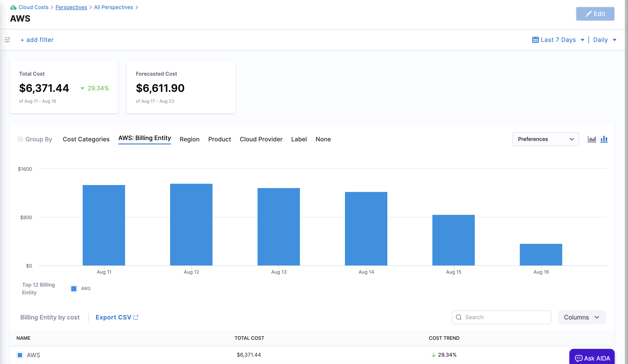
Task: Group by Label
Action: click(299, 139)
